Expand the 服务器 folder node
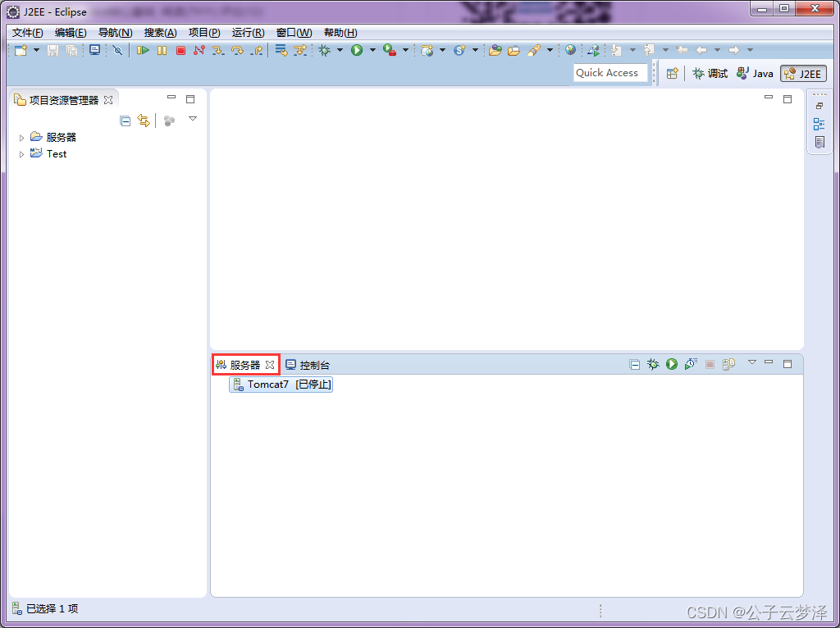This screenshot has width=840, height=628. tap(21, 137)
